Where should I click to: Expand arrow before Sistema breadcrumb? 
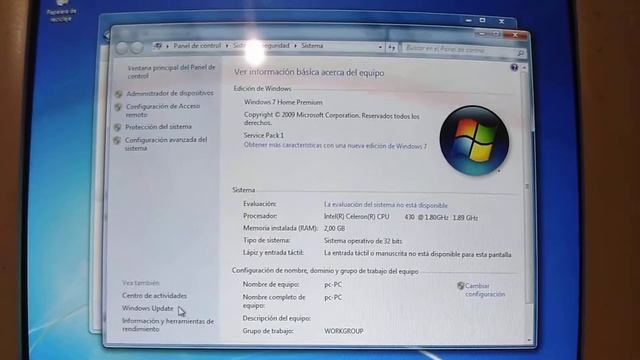(296, 46)
